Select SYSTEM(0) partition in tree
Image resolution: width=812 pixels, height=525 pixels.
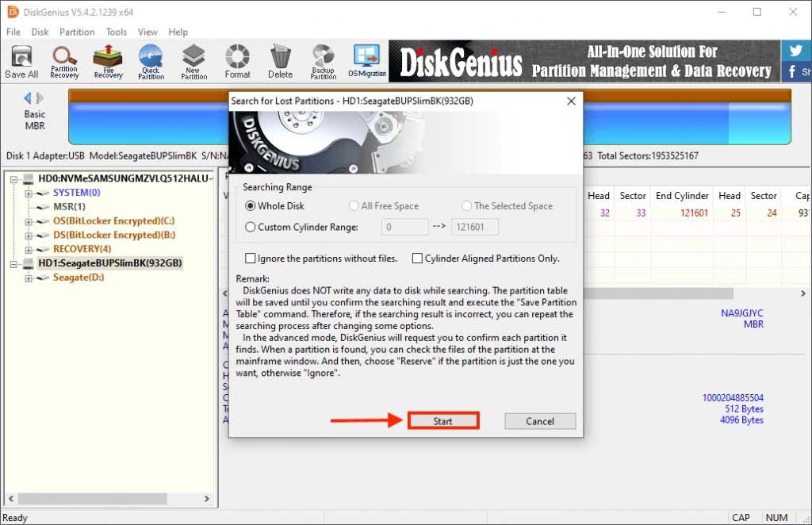(77, 193)
